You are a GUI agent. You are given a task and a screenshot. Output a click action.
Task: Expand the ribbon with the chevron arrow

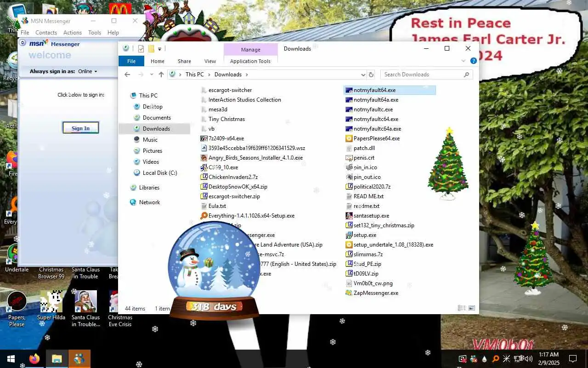pyautogui.click(x=464, y=61)
